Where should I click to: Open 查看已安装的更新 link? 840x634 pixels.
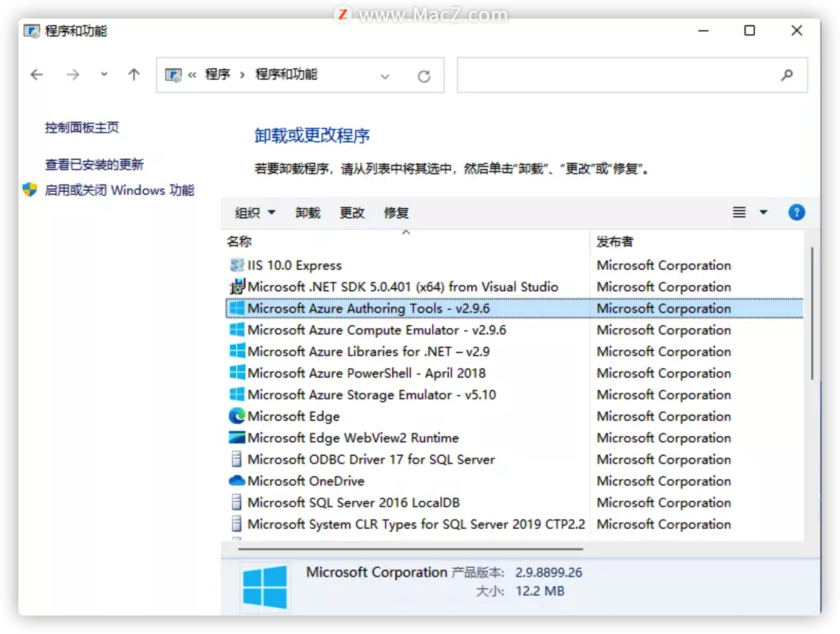point(94,164)
